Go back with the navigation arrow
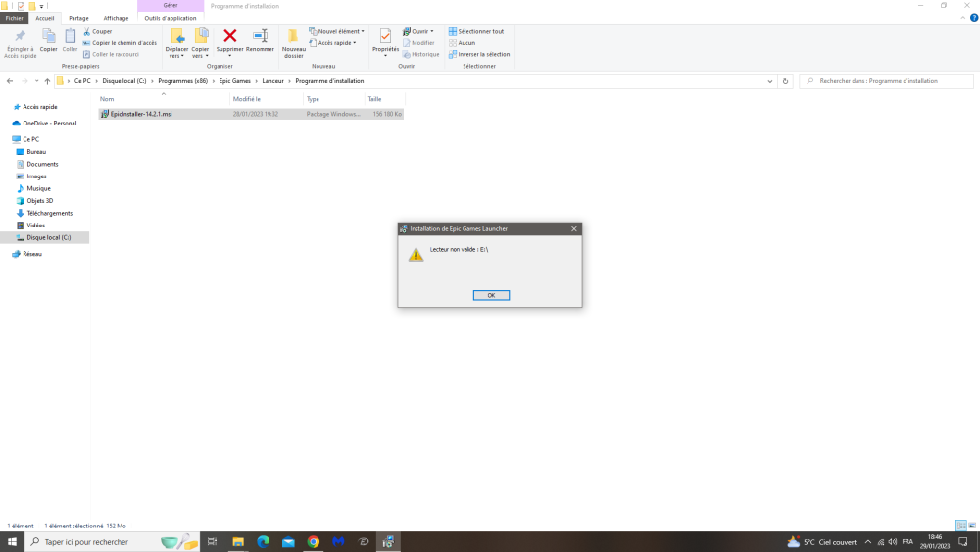 pos(10,81)
